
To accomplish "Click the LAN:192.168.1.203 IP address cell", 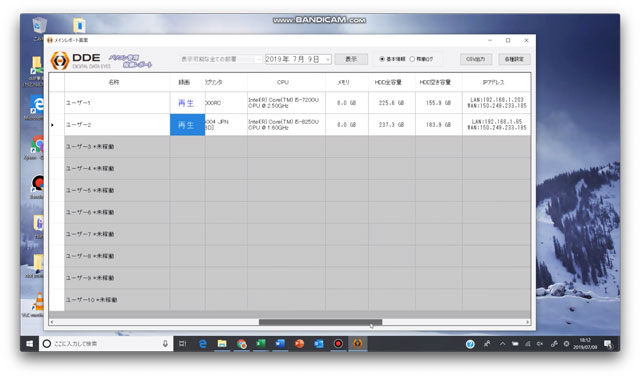I will click(497, 103).
